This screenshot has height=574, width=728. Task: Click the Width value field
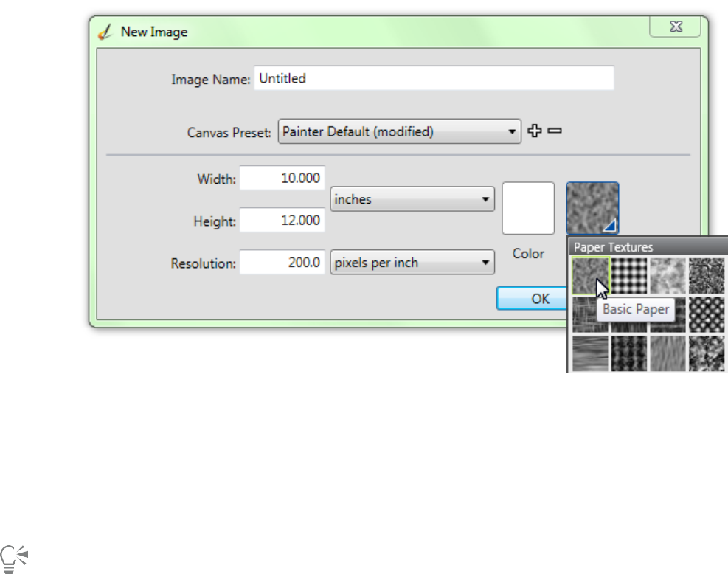282,178
